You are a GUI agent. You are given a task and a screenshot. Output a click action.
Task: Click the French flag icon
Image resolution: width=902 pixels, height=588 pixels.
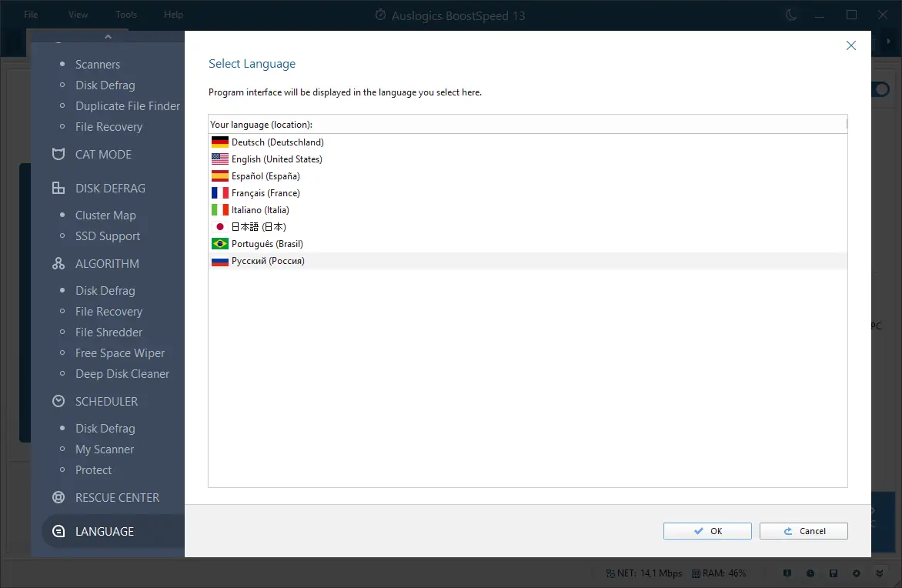click(220, 192)
